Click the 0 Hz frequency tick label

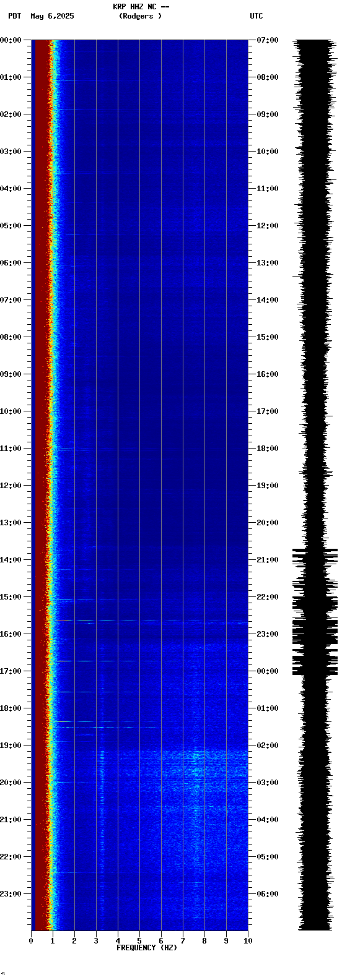point(31,941)
